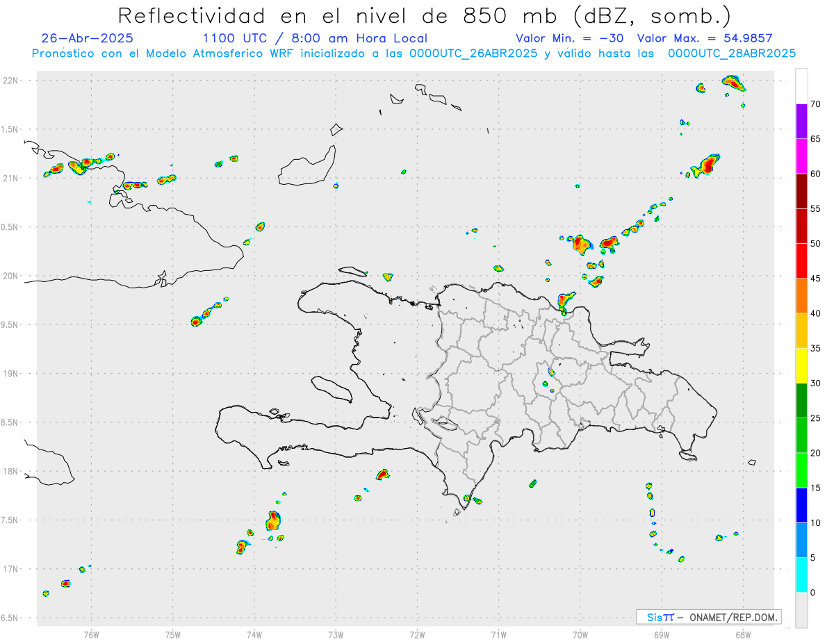Click the '70W' longitude axis label

click(x=580, y=634)
